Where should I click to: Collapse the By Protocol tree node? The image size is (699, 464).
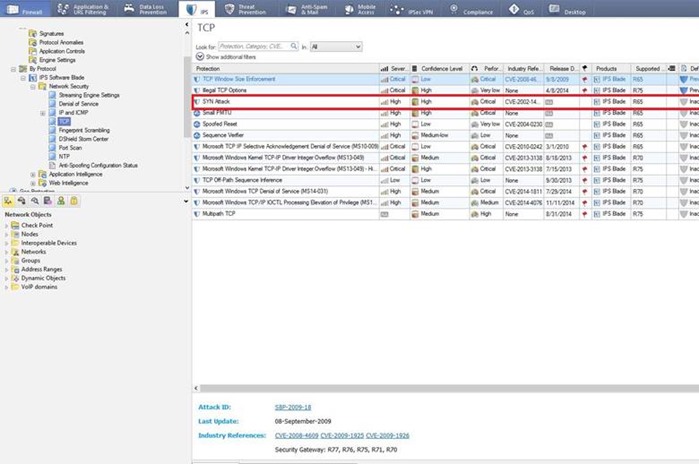13,69
